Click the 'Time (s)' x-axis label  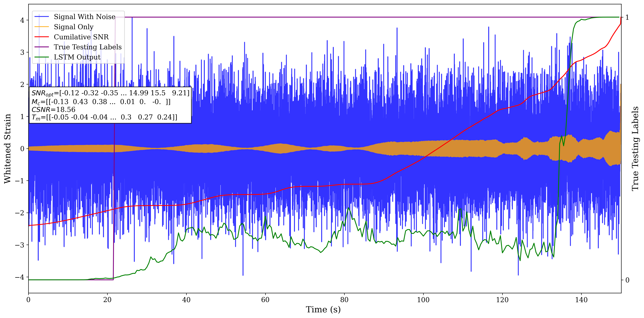[323, 309]
